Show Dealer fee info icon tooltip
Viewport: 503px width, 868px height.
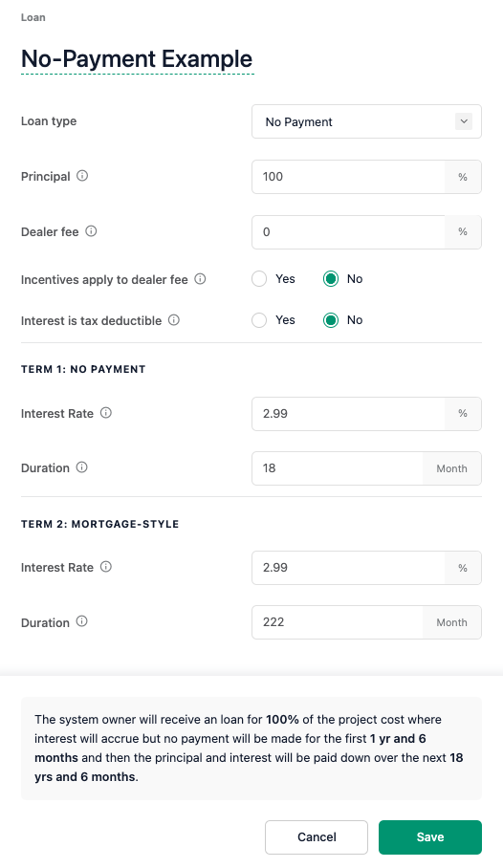(92, 231)
